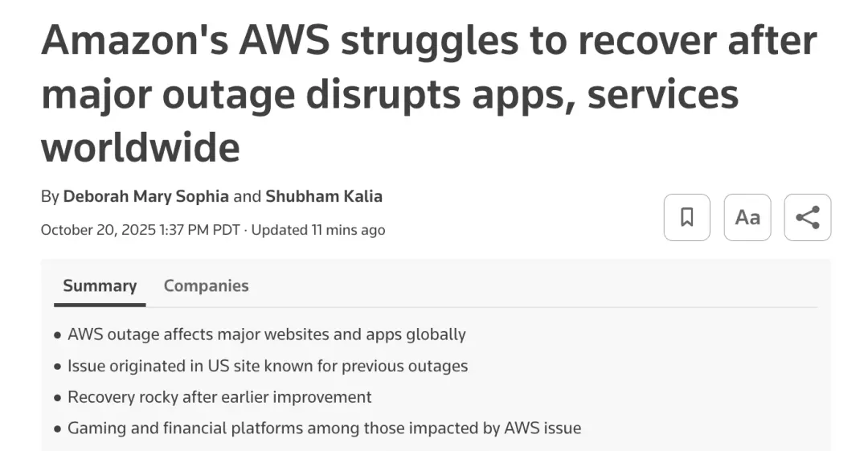This screenshot has height=451, width=868.
Task: Click the bullet dot before "Recovery rocky"
Action: 57,397
